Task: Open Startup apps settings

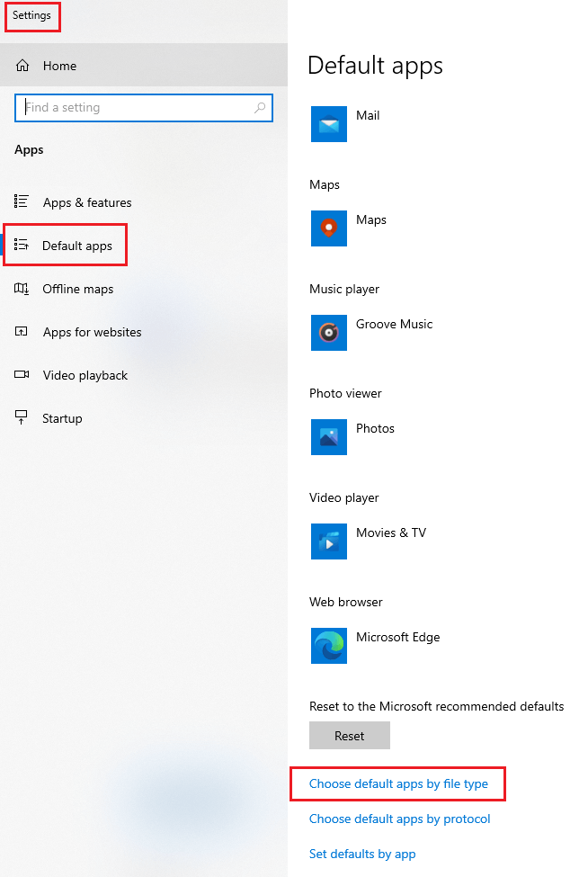Action: [144, 417]
